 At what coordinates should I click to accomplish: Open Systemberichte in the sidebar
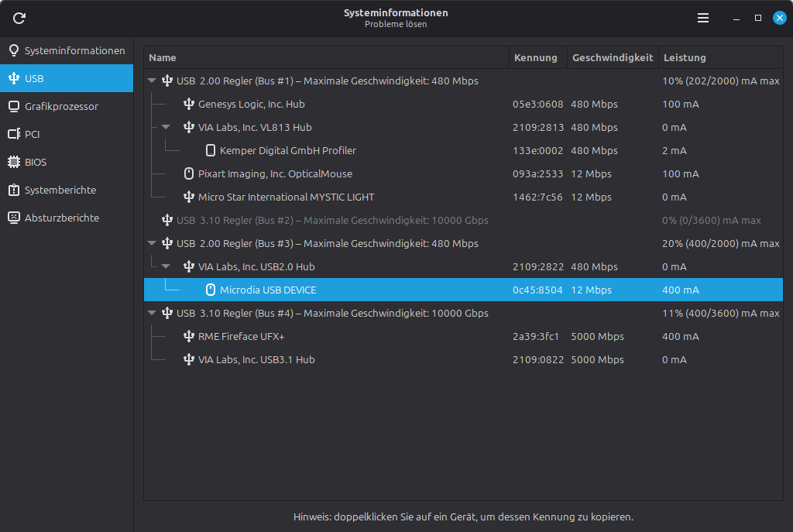point(60,190)
